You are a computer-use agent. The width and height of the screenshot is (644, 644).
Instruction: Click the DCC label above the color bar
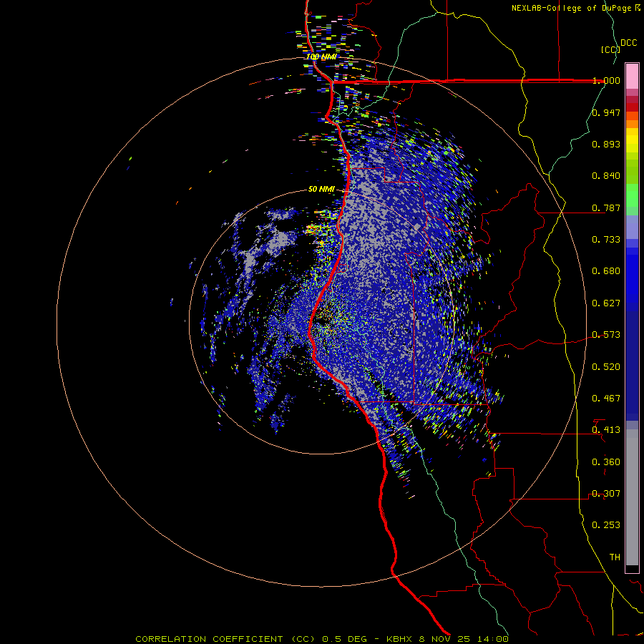629,43
